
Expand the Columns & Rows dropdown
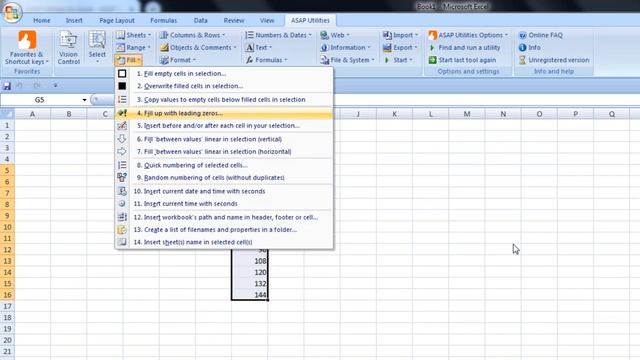[192, 35]
